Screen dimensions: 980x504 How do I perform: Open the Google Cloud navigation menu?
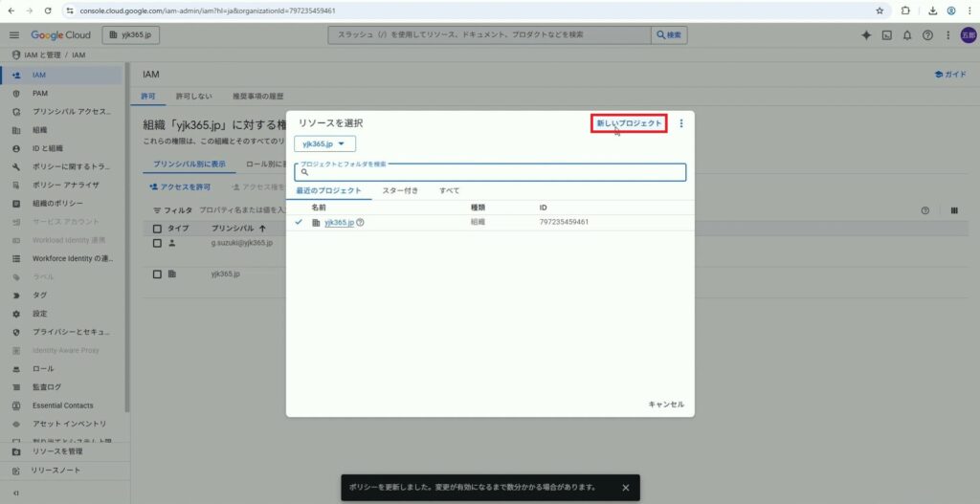(x=14, y=34)
